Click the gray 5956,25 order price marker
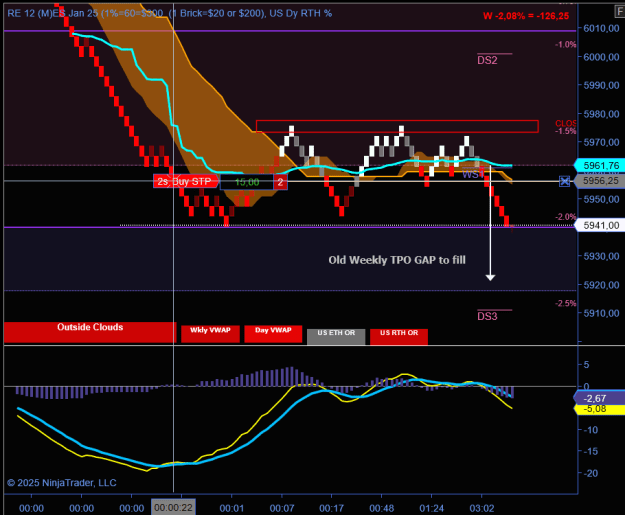Viewport: 625px width, 515px height. pos(599,181)
